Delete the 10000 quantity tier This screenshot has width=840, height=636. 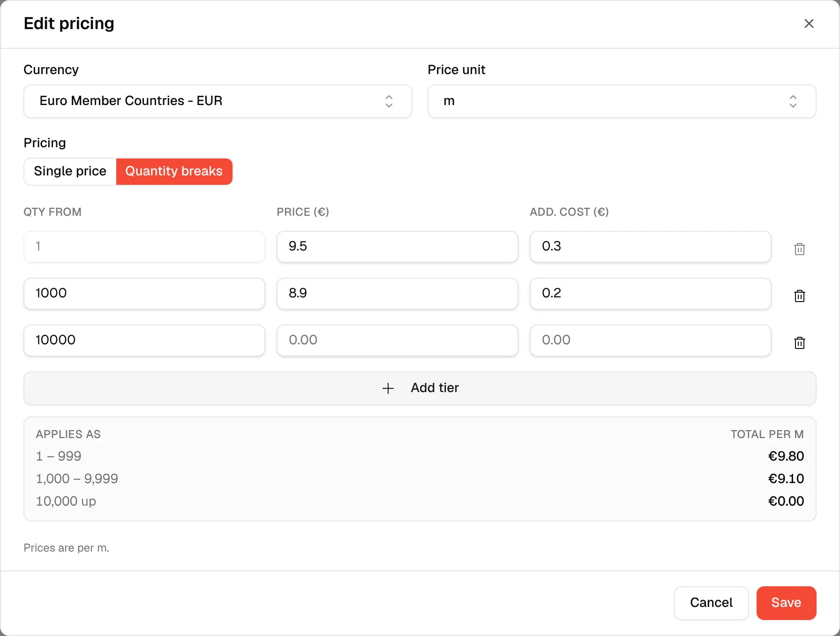(x=800, y=342)
